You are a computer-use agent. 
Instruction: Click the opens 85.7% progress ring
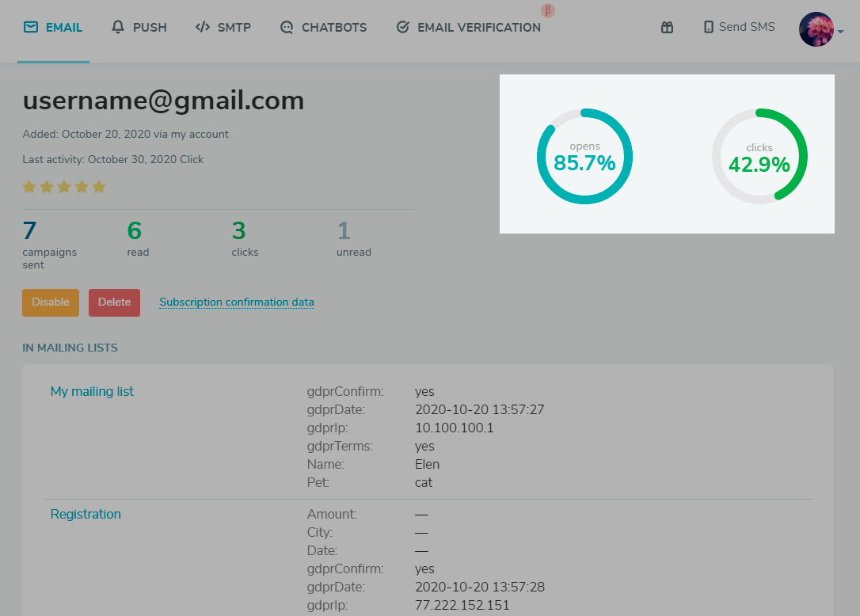pyautogui.click(x=584, y=156)
